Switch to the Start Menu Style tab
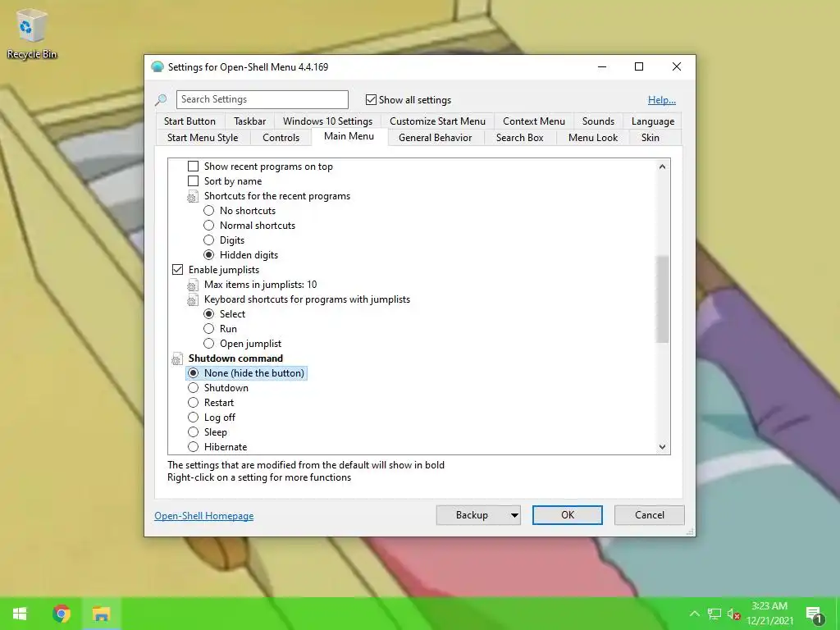 203,138
